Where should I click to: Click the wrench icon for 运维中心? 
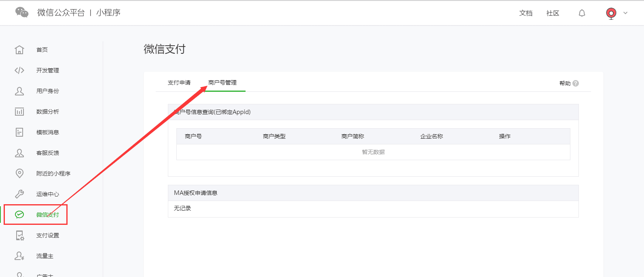pyautogui.click(x=19, y=194)
